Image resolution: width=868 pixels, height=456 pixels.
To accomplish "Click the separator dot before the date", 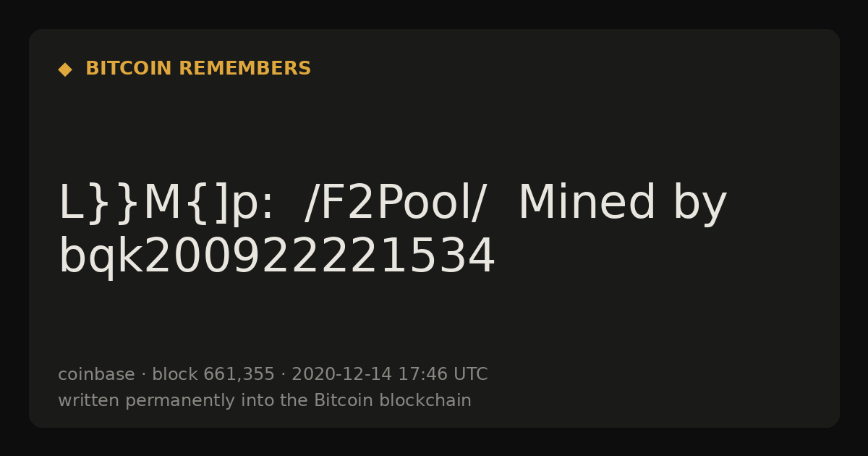I will click(283, 375).
